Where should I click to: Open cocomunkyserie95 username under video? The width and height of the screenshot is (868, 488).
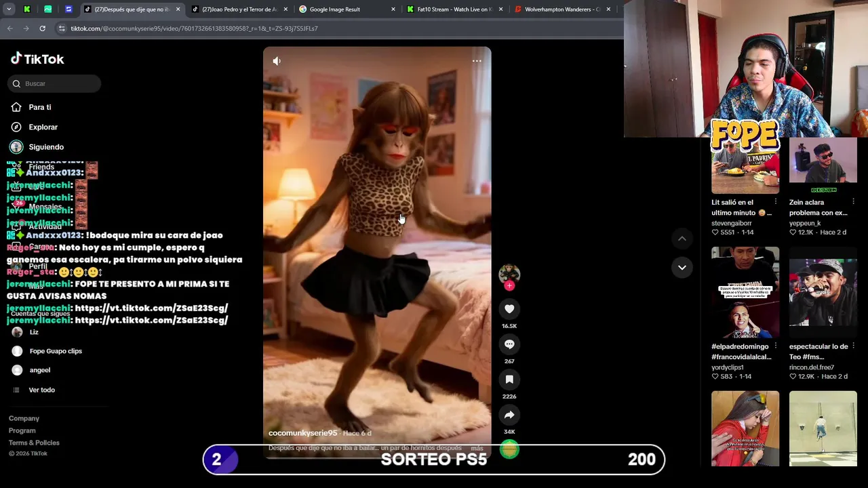[302, 433]
